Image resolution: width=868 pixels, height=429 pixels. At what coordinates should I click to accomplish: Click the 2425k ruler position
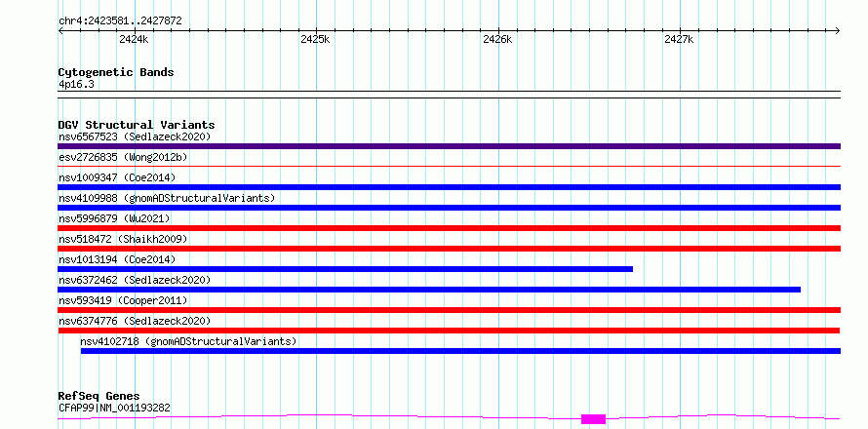point(316,39)
